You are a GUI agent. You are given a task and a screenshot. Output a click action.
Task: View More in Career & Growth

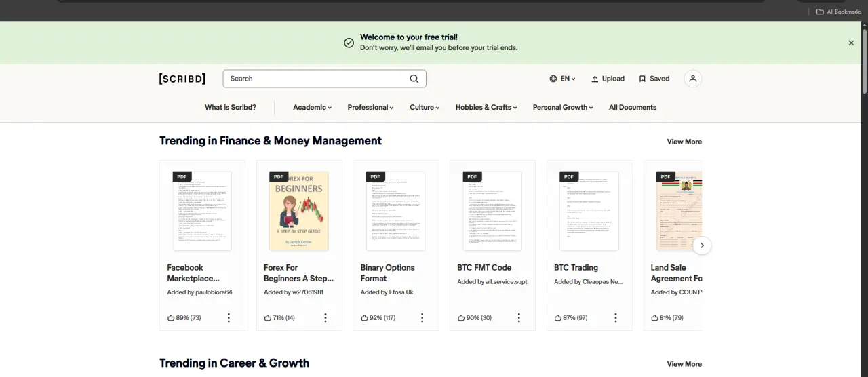click(684, 364)
